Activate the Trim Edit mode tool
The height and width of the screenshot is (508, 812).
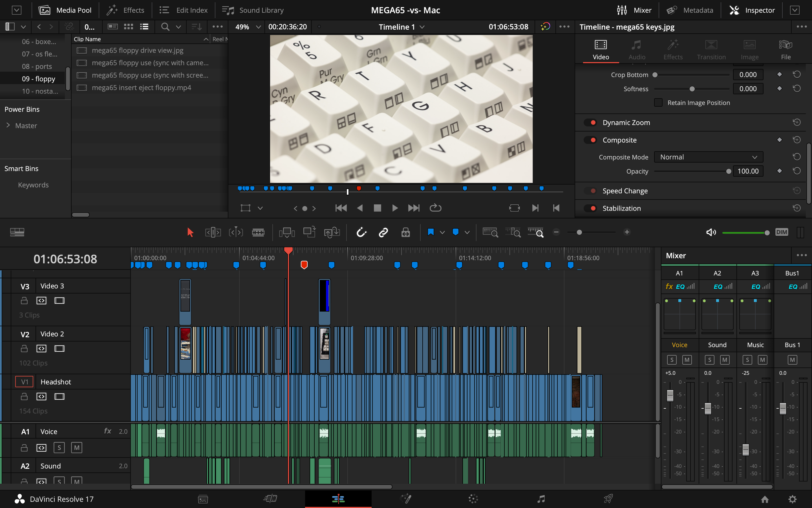point(213,232)
